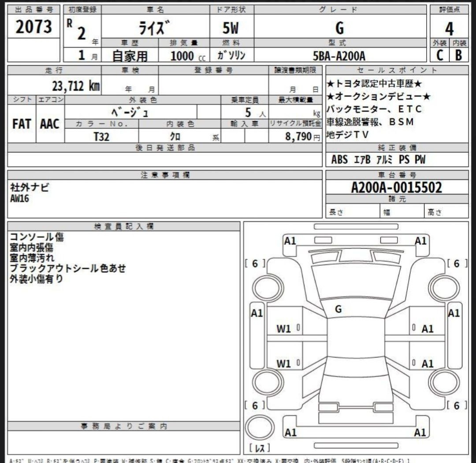The width and height of the screenshot is (476, 463).
Task: Select the overall grade score 4
Action: tap(449, 29)
